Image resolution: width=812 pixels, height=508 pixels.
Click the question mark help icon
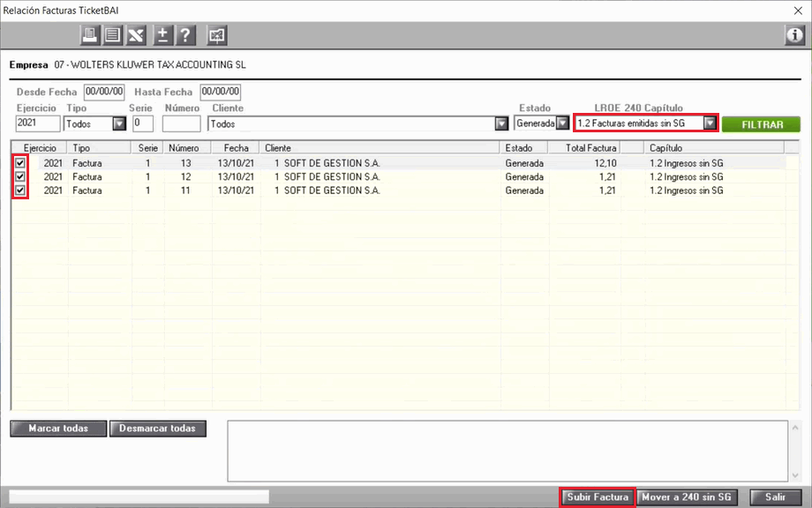pos(185,35)
